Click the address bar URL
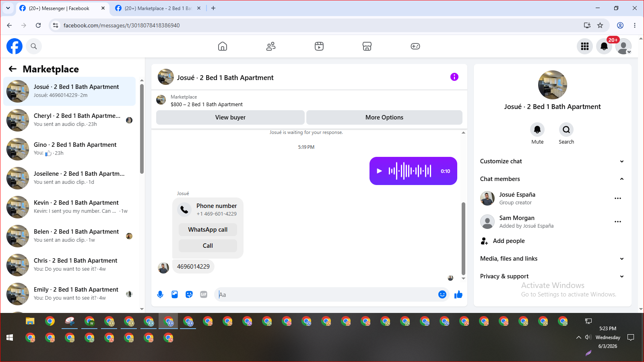 (122, 25)
